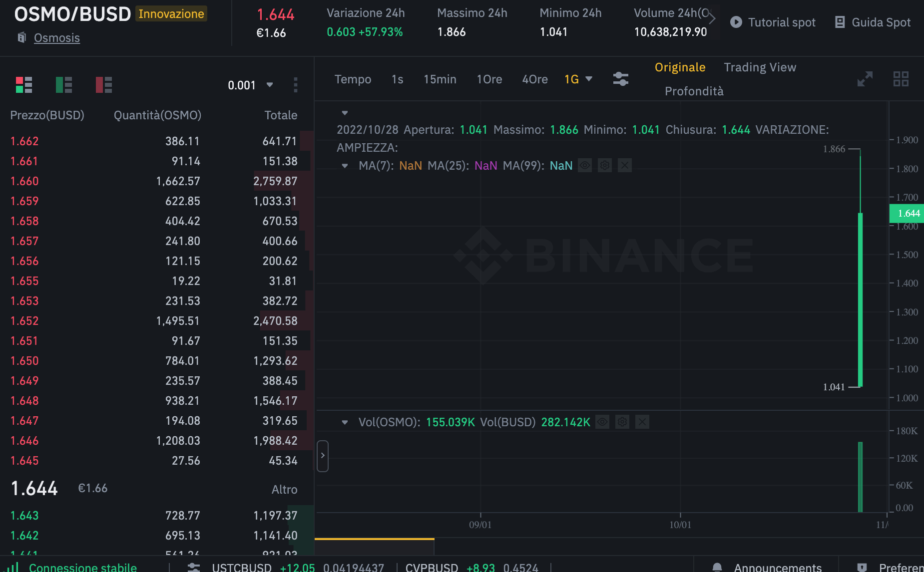Open the 0.001 price precision dropdown
Screen dimensions: 924x572
point(251,85)
